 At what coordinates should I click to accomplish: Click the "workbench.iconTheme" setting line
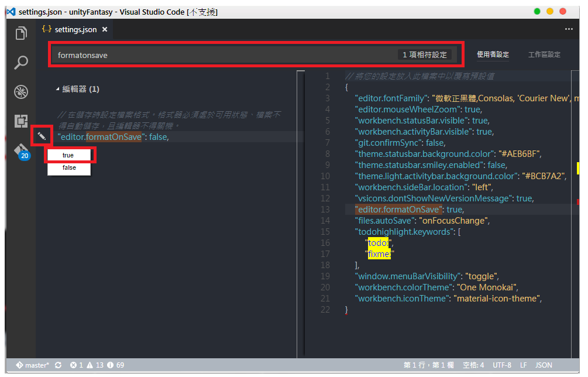449,299
